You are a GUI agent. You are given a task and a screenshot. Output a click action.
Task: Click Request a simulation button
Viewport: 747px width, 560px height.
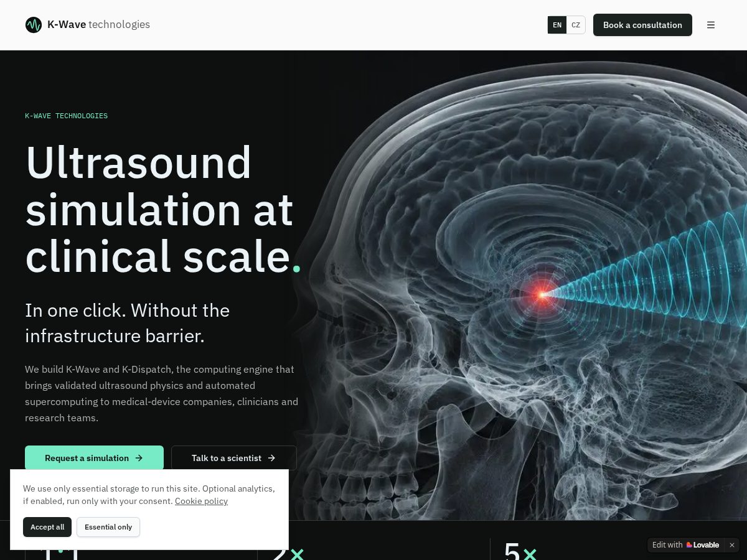[94, 458]
